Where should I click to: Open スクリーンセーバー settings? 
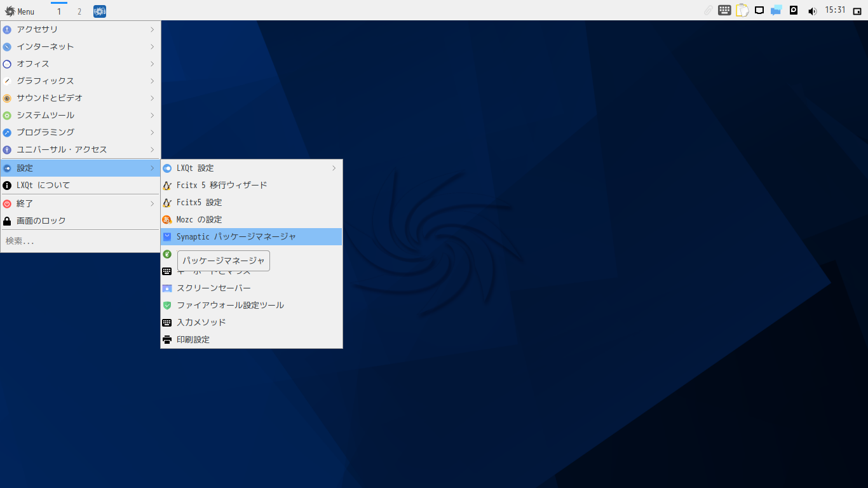pyautogui.click(x=252, y=288)
